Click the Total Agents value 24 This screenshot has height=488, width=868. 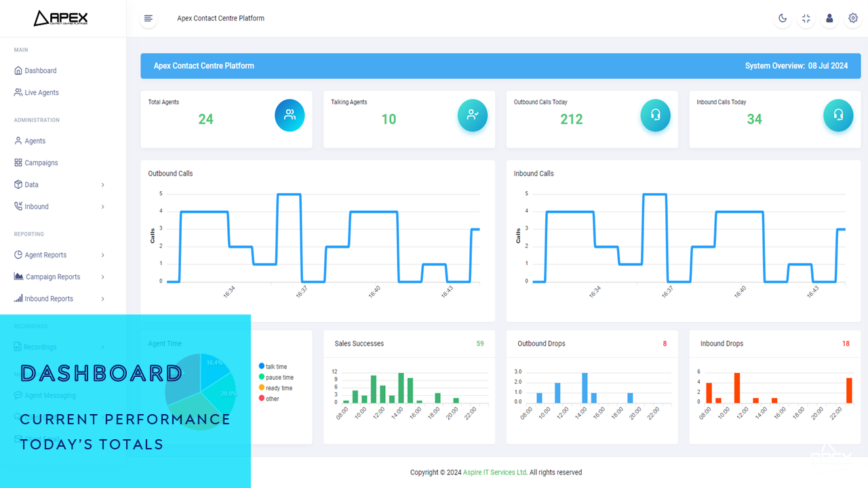tap(205, 119)
